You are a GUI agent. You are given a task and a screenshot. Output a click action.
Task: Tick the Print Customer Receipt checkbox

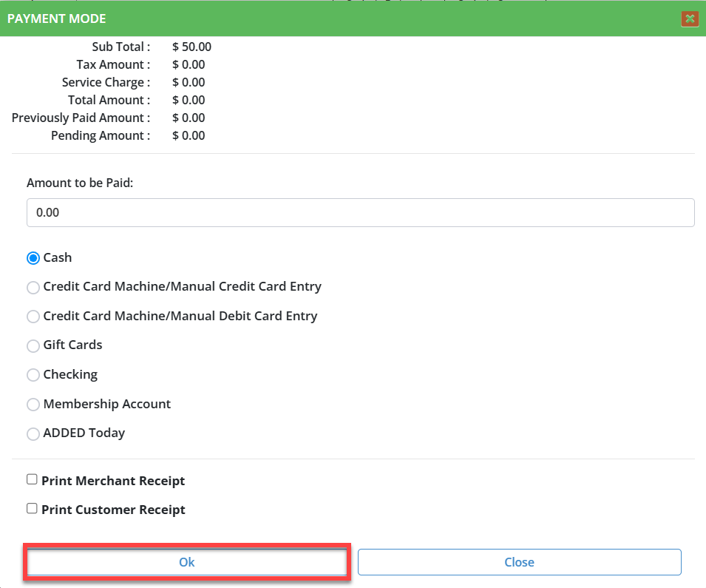32,508
